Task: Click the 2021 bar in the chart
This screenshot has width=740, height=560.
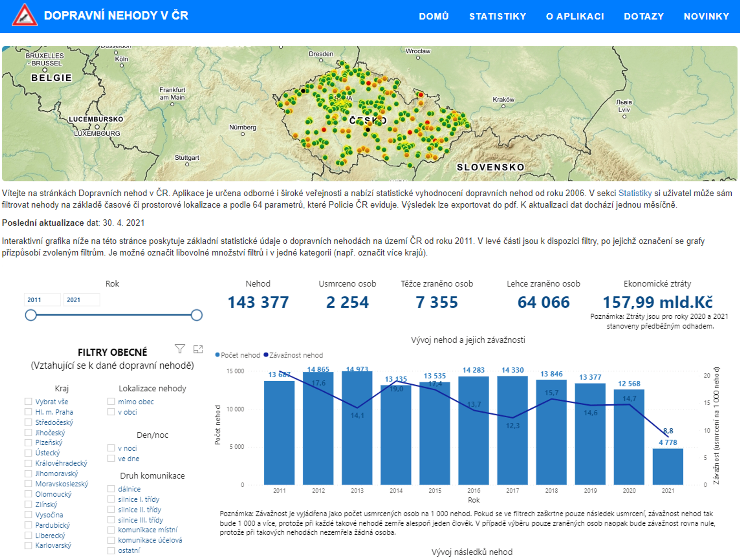Action: [x=668, y=467]
